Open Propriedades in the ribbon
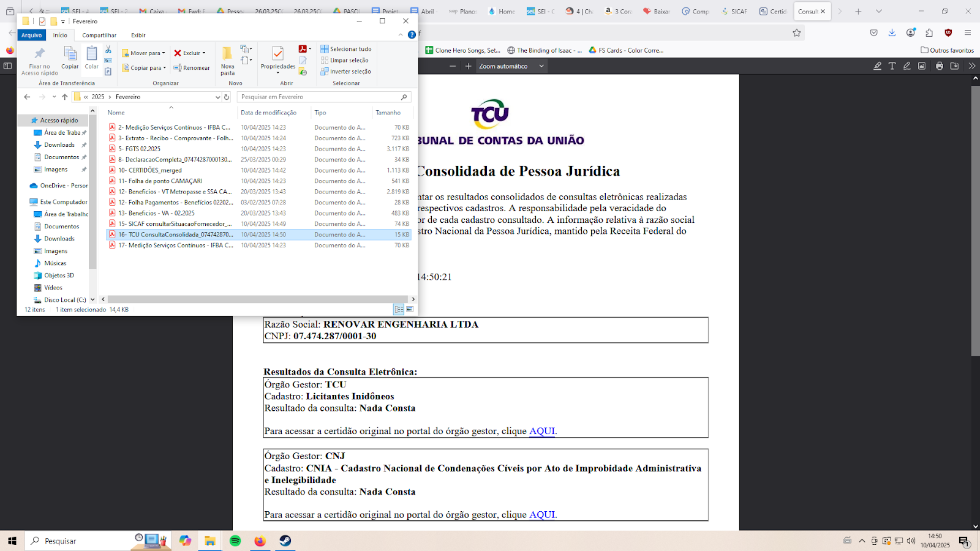980x551 pixels. 278,60
